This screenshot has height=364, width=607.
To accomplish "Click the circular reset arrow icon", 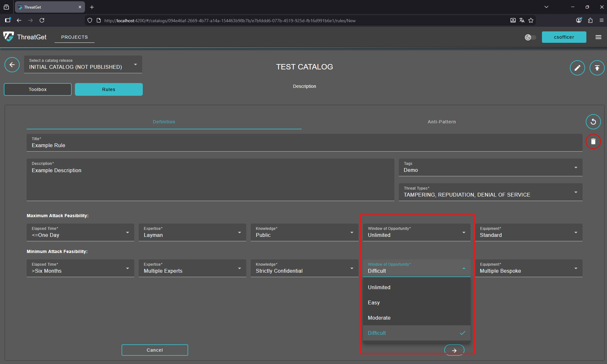I will [593, 122].
